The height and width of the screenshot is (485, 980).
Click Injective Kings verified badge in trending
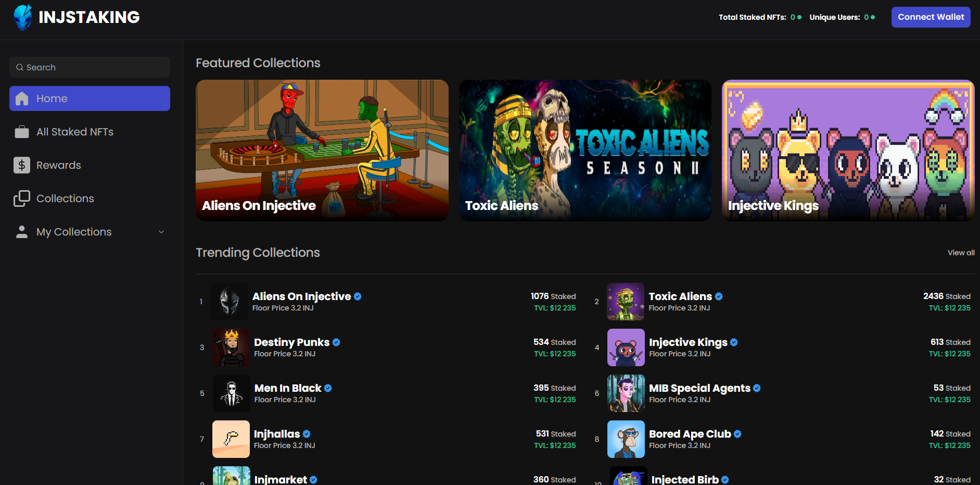click(734, 342)
